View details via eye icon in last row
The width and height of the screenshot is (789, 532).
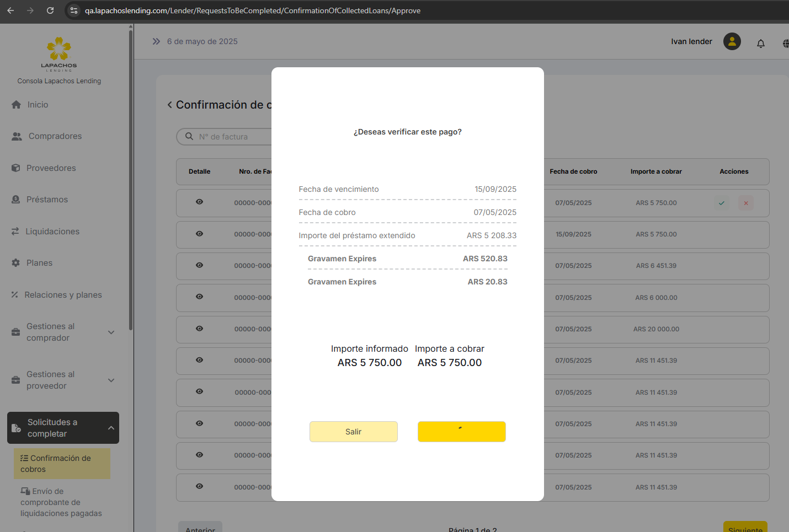(199, 486)
